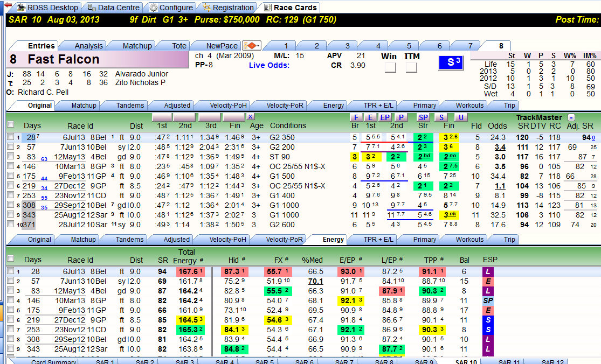Tick the Win checkbox
Viewport: 601px width, 364px height.
click(390, 67)
